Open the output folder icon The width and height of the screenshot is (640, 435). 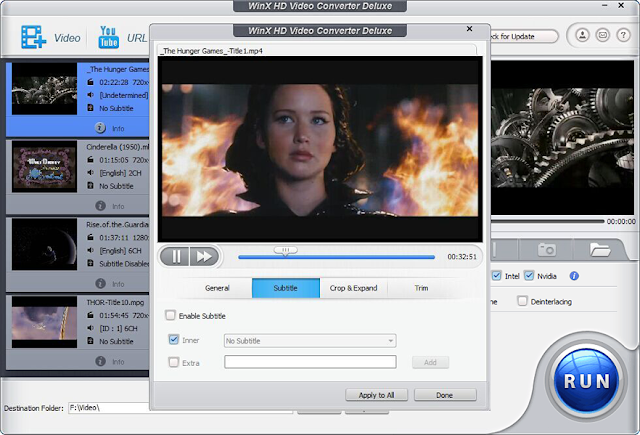[600, 249]
